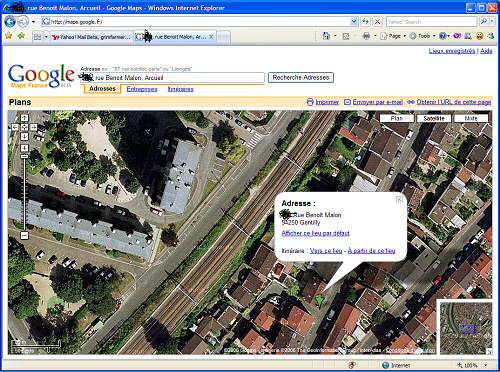
Task: Open the search provider dropdown arrow
Action: point(492,22)
